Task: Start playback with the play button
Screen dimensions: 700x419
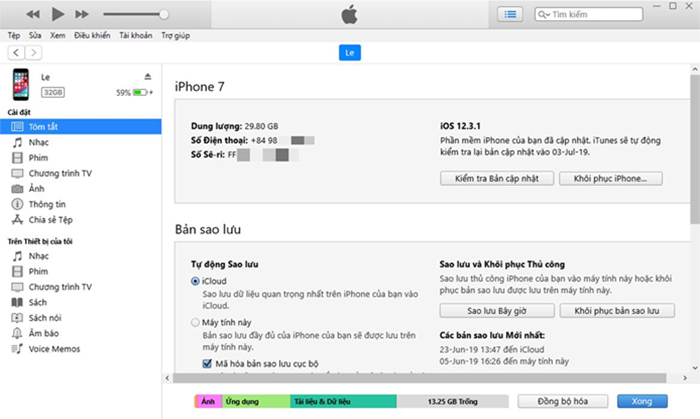Action: click(58, 14)
